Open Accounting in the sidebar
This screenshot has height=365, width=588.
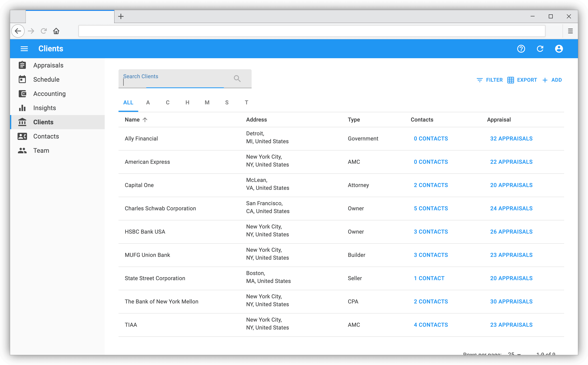[x=49, y=94]
